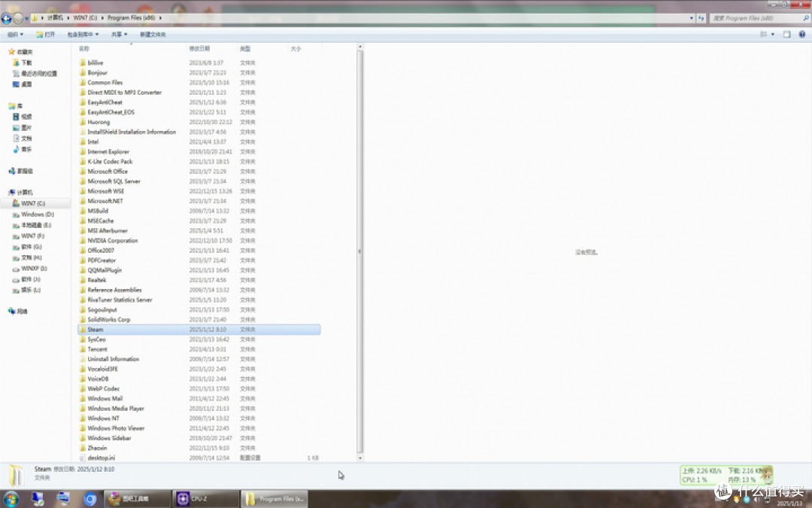812x508 pixels.
Task: Select the Common Files folder icon
Action: pos(83,83)
